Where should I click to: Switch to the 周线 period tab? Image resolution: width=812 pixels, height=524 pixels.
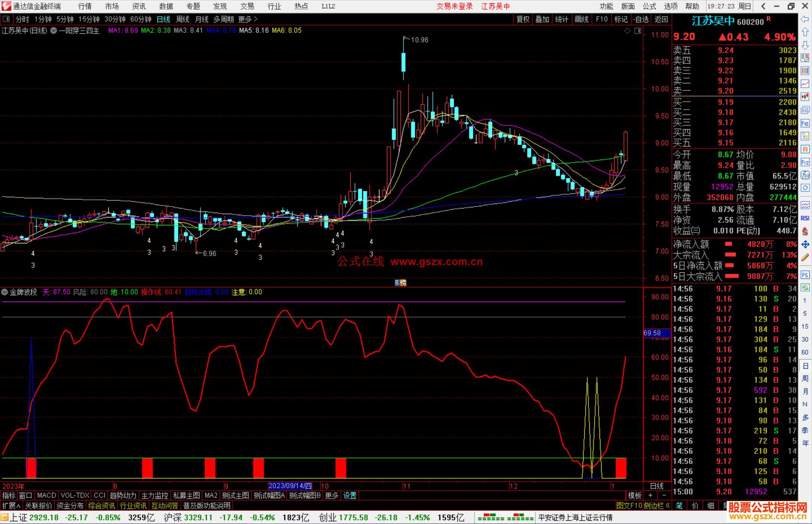point(183,19)
